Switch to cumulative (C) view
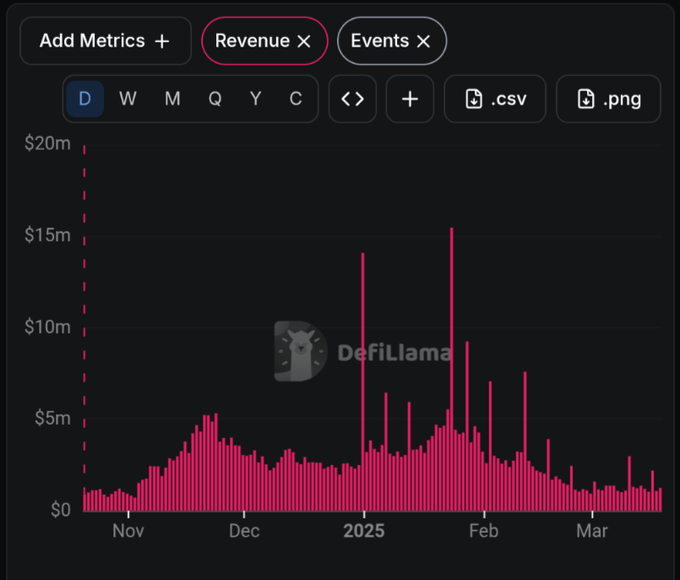This screenshot has width=680, height=580. (296, 99)
